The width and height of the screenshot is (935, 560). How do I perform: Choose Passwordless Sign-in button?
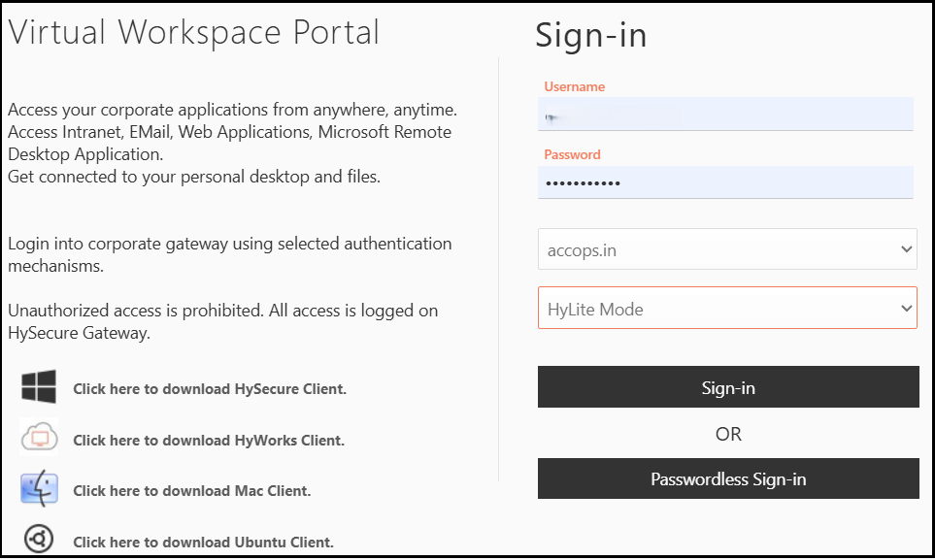728,478
